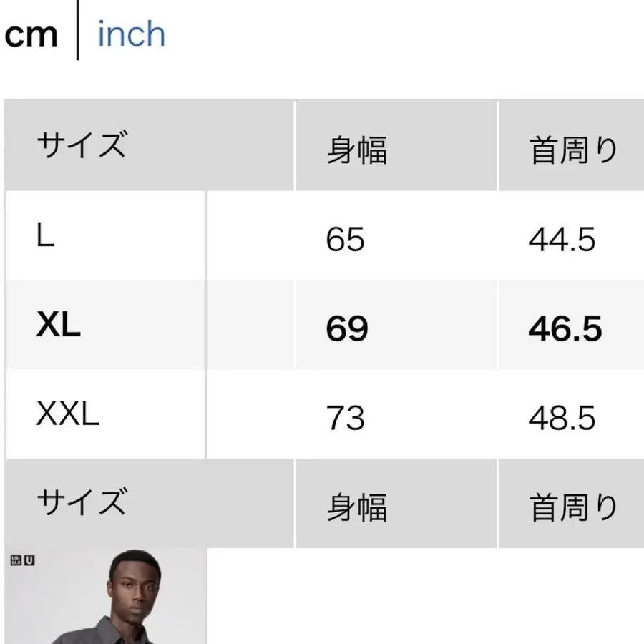Click the 首周り header below the value 48.5

click(x=572, y=507)
